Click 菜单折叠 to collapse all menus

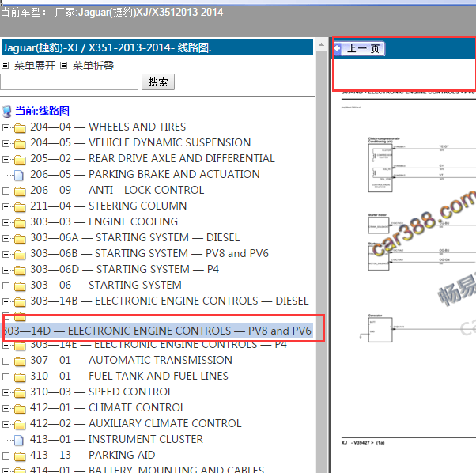tap(93, 66)
